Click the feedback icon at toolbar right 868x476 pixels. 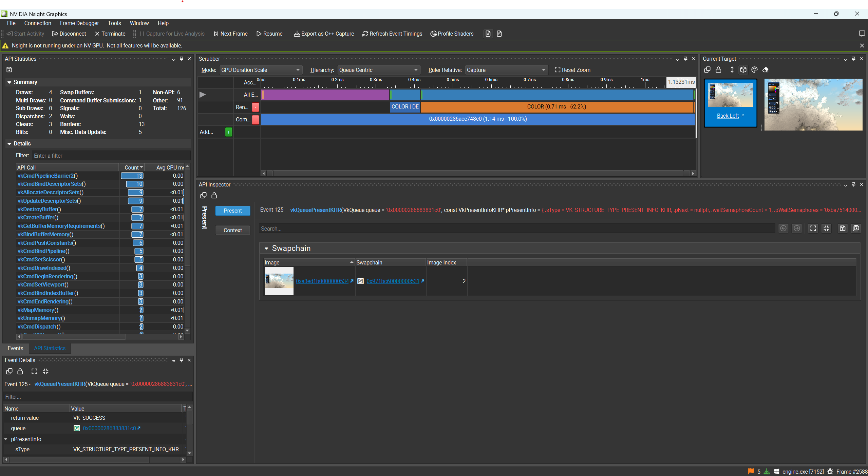862,34
